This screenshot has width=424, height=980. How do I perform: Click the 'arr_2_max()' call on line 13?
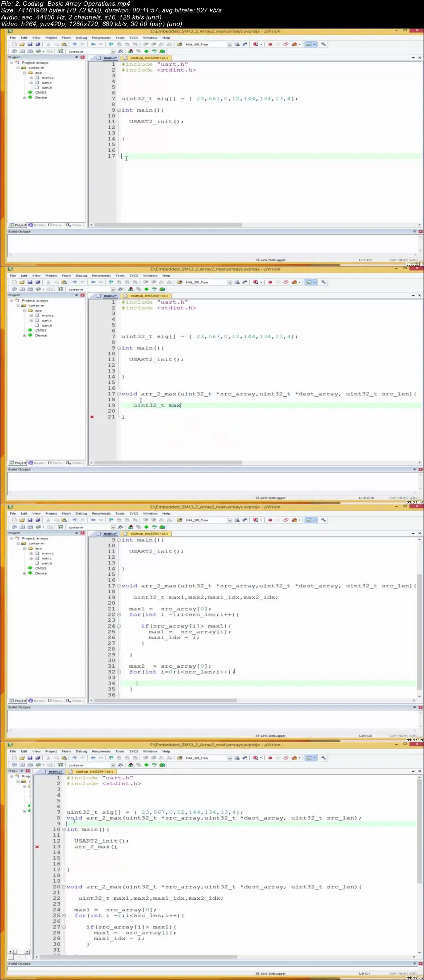(x=96, y=847)
